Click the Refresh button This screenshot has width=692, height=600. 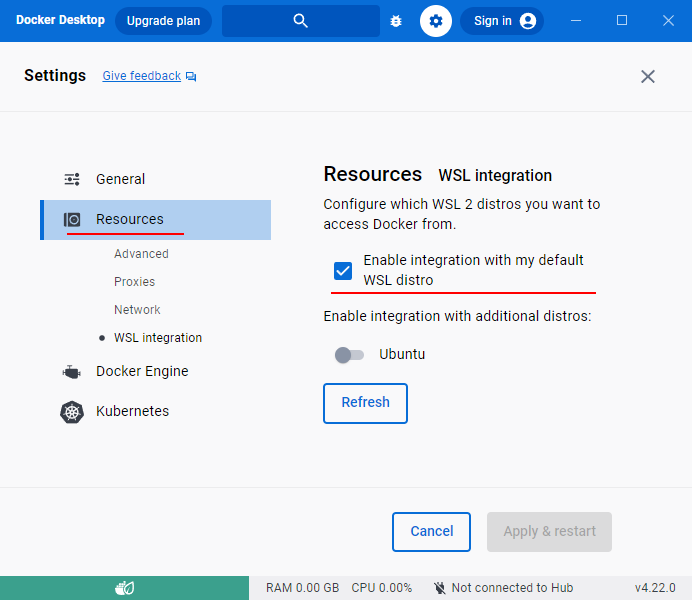point(365,403)
